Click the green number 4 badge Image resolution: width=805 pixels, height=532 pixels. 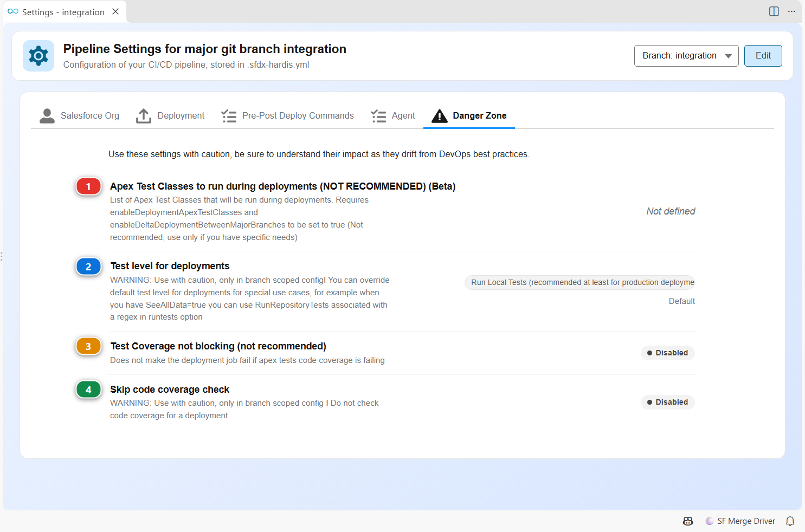(x=88, y=390)
